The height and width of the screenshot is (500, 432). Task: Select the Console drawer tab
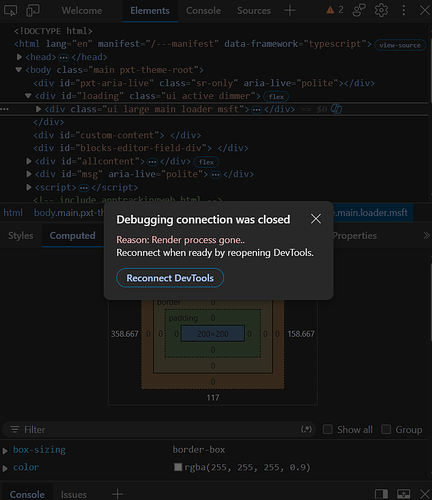[x=27, y=494]
